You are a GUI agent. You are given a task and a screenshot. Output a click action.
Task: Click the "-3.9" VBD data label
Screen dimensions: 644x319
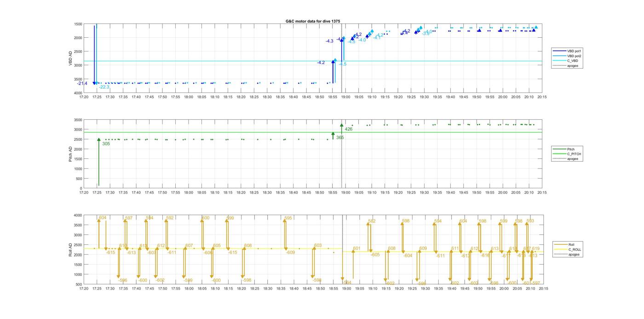[x=426, y=34]
